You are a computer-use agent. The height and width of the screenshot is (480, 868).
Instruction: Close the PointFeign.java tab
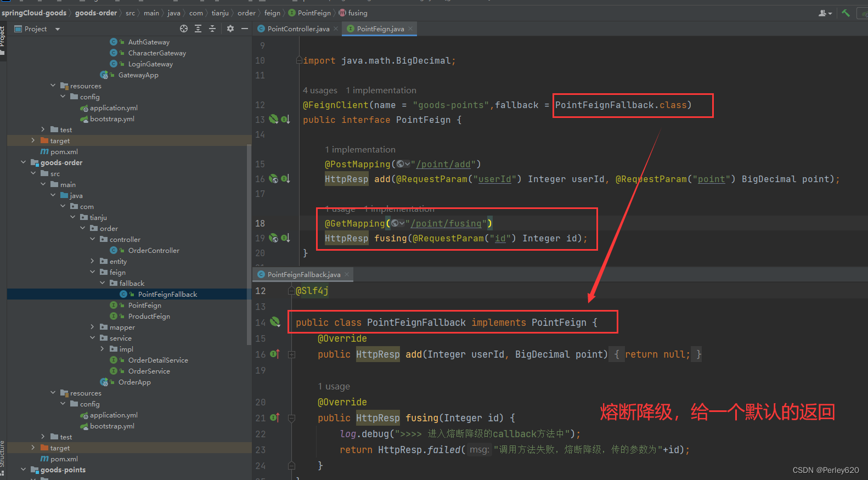(410, 29)
